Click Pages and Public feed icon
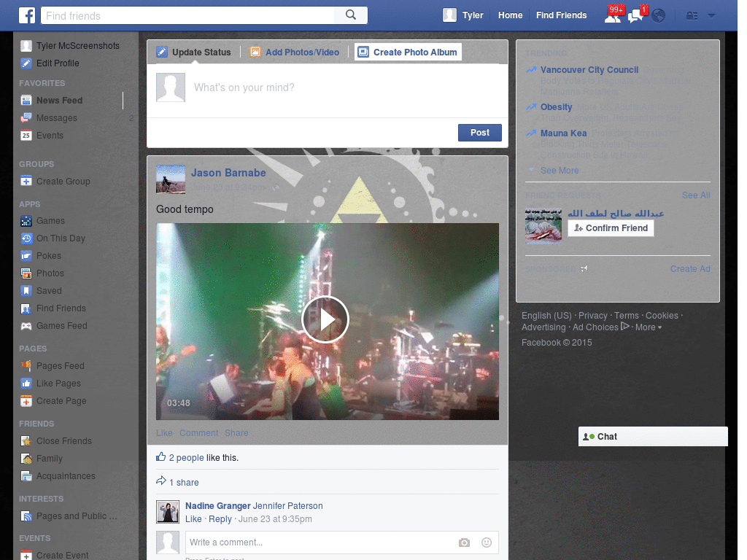The image size is (747, 560). point(26,516)
